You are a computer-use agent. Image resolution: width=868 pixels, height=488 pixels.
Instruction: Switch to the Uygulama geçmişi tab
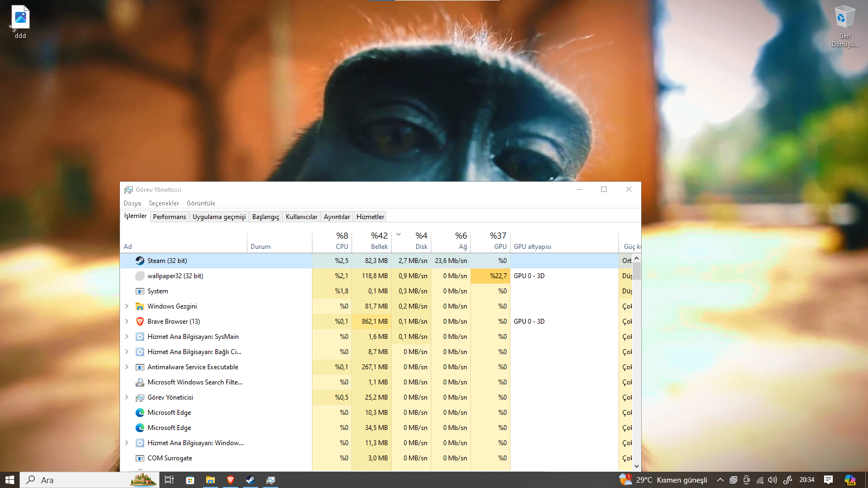click(x=219, y=217)
